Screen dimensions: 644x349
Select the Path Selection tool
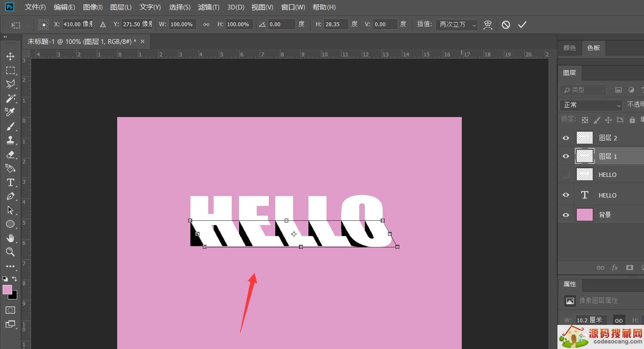click(10, 210)
